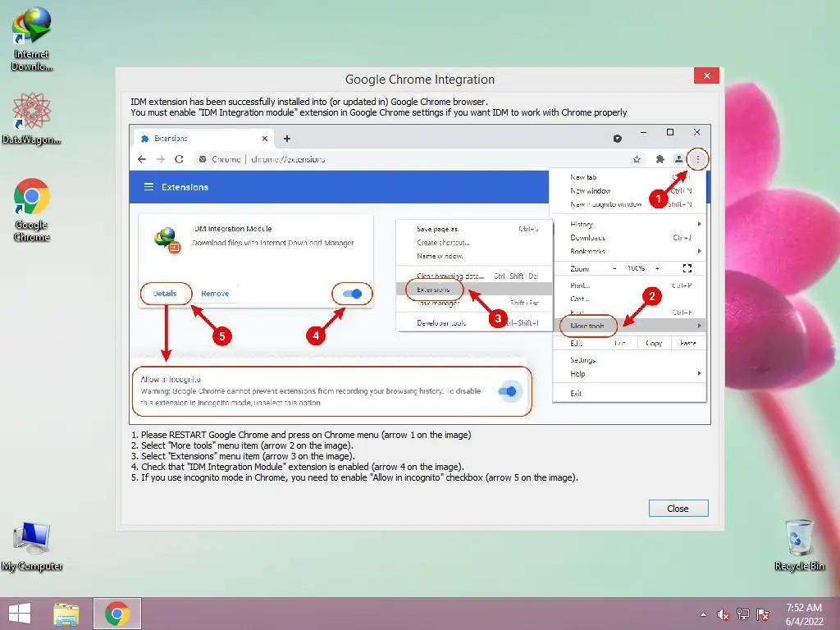Select Developer tools in the pictured submenu

(x=475, y=323)
